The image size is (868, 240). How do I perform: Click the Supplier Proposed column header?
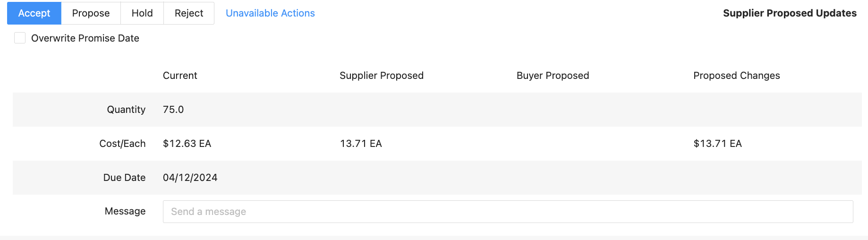(382, 76)
